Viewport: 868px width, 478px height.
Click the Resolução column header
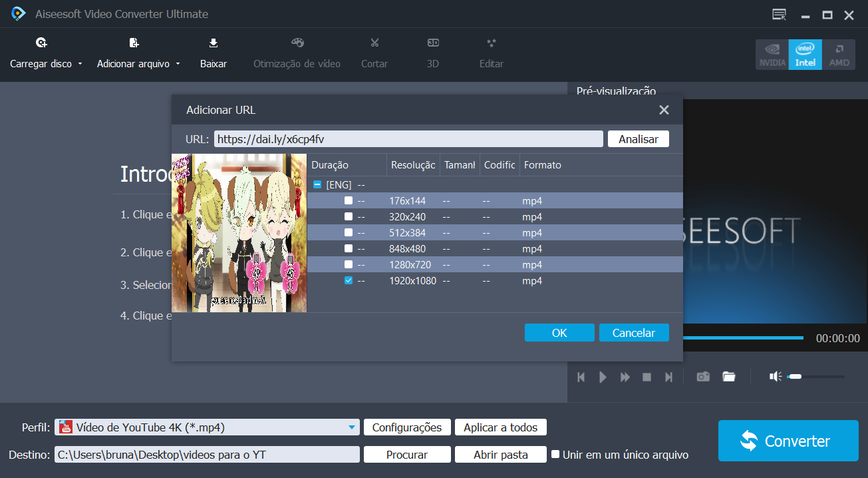coord(413,165)
